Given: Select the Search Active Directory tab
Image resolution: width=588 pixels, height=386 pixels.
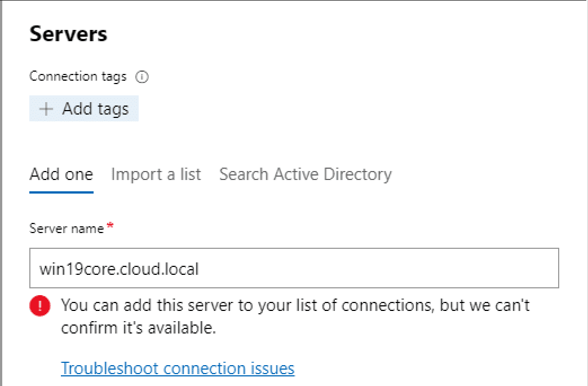Looking at the screenshot, I should point(305,174).
